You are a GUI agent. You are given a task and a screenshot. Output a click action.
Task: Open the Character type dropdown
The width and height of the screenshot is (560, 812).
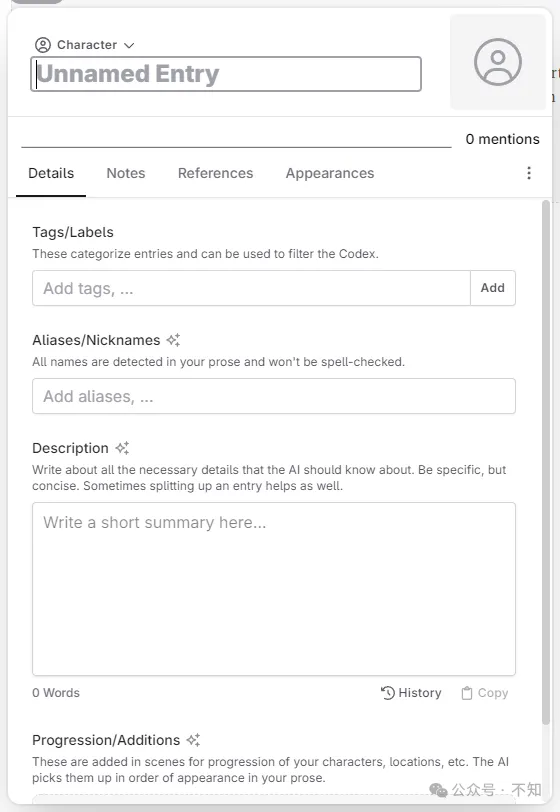pos(85,45)
